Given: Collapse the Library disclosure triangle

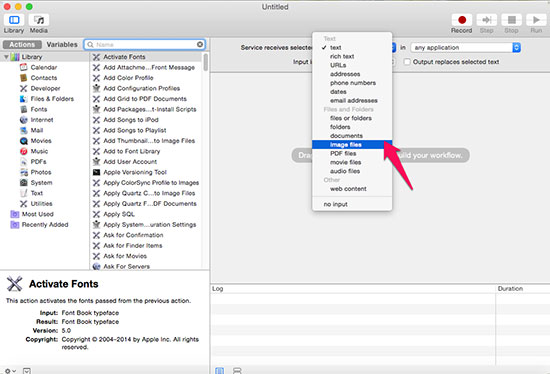Looking at the screenshot, I should point(6,57).
